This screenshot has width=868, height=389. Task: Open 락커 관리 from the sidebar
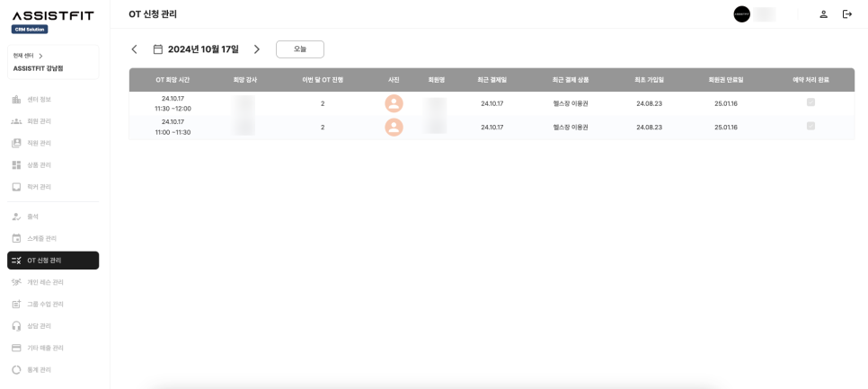pyautogui.click(x=16, y=187)
